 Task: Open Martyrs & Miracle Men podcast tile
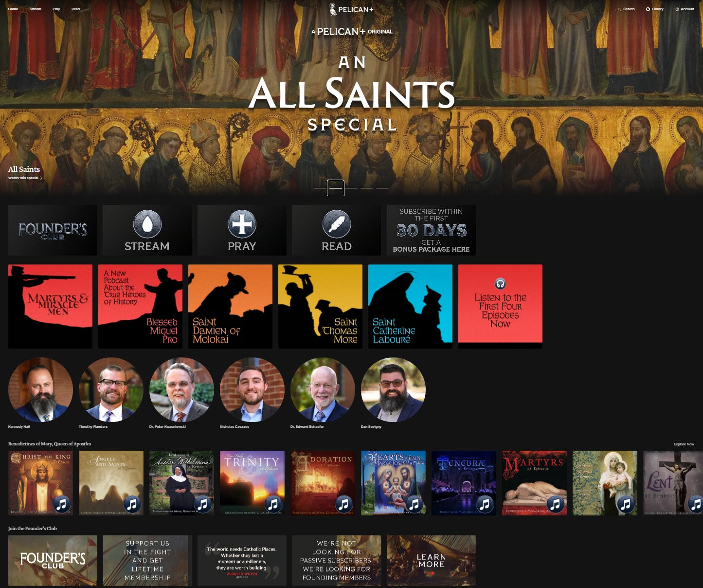pyautogui.click(x=50, y=307)
